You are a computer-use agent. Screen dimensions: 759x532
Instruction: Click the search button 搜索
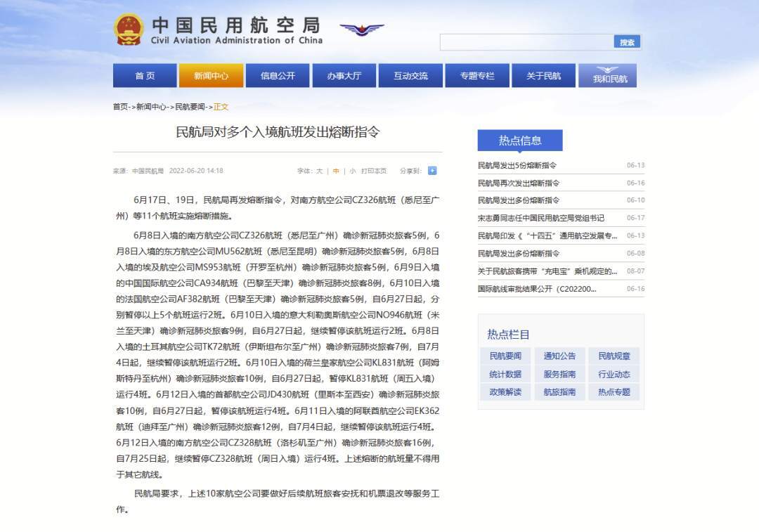coord(627,42)
